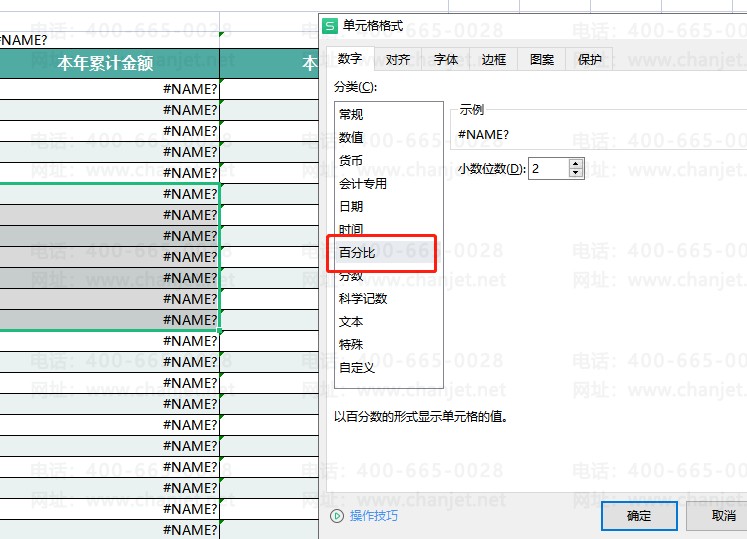Pick 特殊 category

(x=351, y=345)
